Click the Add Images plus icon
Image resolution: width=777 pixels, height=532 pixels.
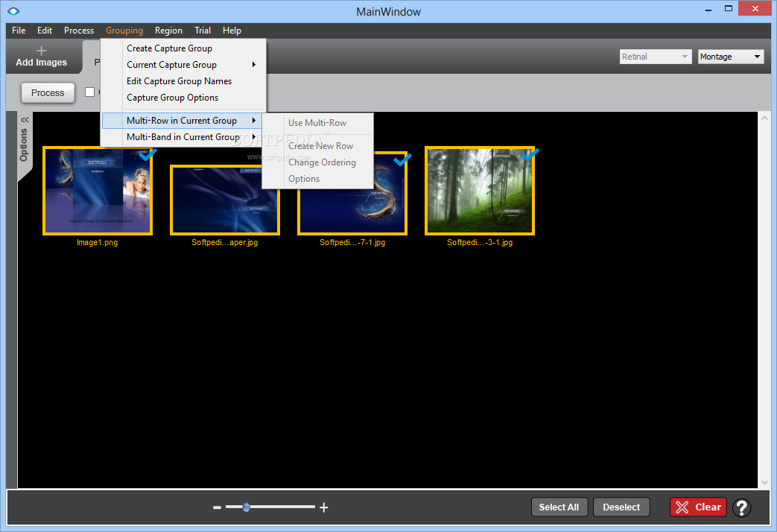(41, 51)
